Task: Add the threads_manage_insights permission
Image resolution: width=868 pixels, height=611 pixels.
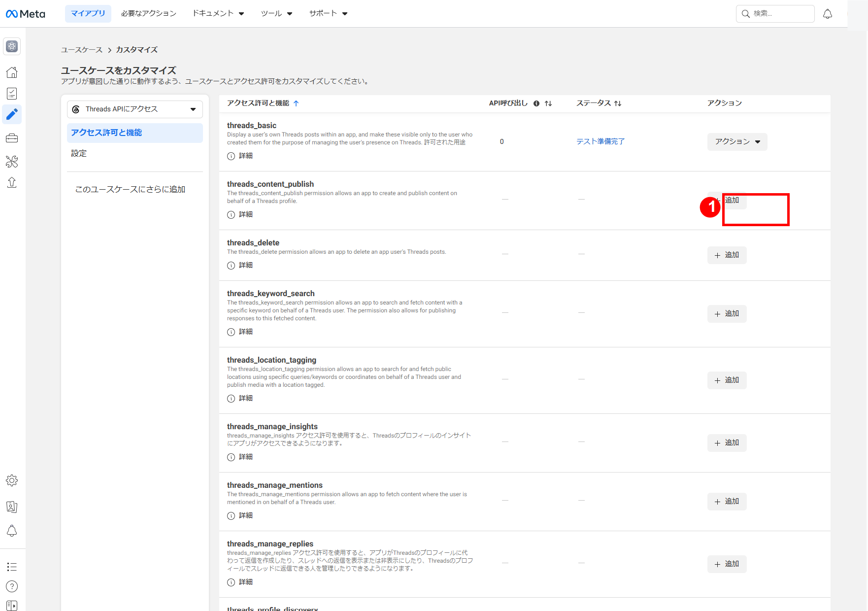Action: point(727,443)
